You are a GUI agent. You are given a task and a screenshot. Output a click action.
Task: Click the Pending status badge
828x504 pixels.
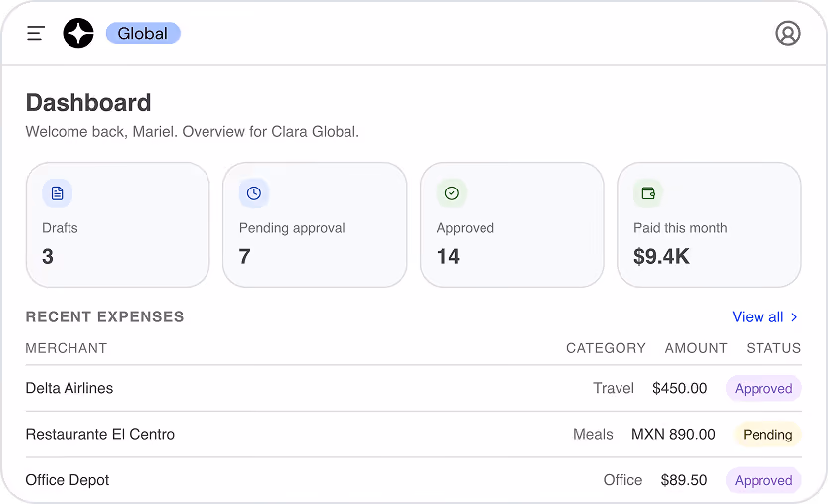click(767, 435)
